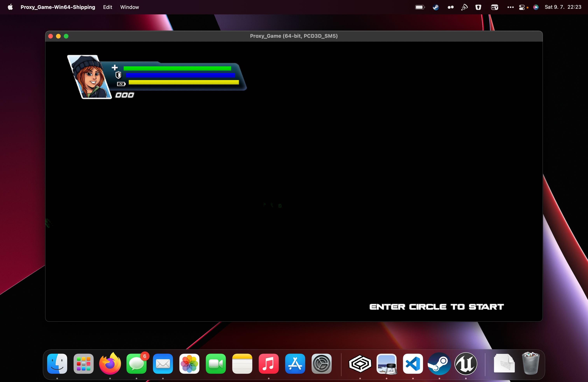Screen dimensions: 588x382
Task: Click the satellite dish menu bar icon
Action: (465, 7)
